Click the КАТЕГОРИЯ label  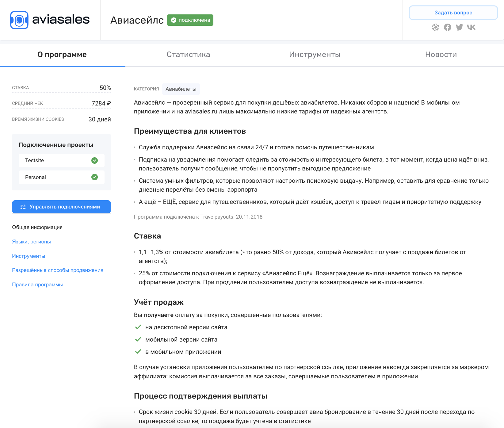click(x=147, y=89)
